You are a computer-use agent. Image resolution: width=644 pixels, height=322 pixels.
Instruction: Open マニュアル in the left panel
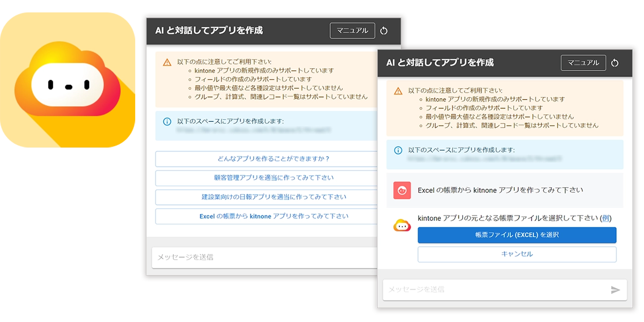[352, 31]
